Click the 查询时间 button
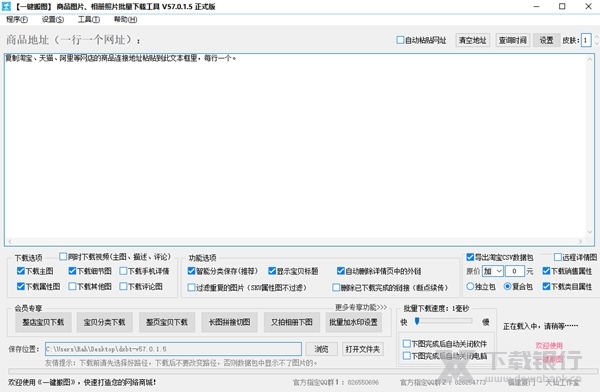Screen dimensions: 600x392 pos(513,40)
